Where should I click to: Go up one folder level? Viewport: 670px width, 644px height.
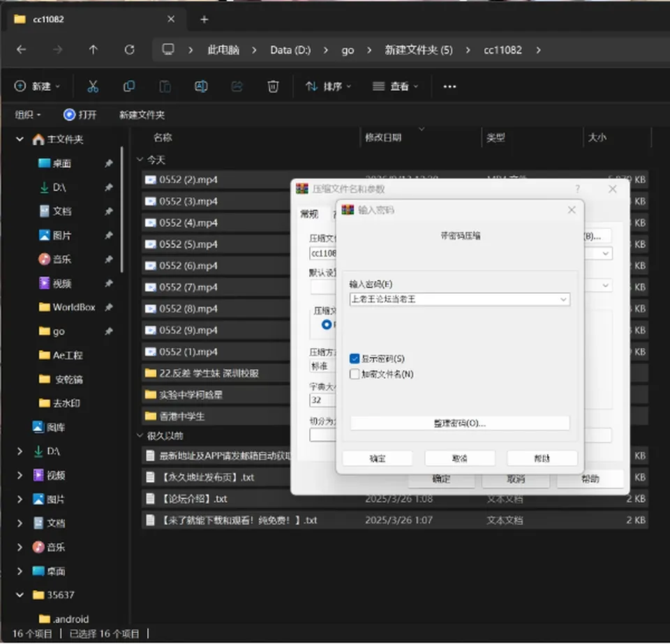coord(93,50)
